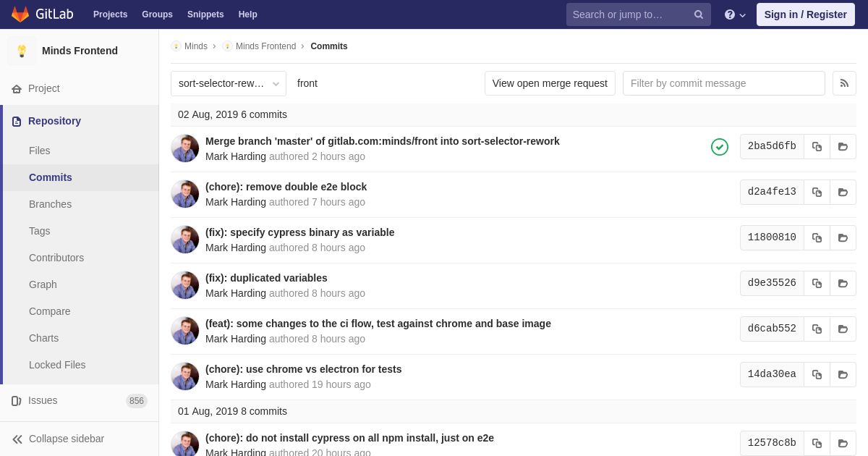Browse files at commit d6cab552

(843, 329)
